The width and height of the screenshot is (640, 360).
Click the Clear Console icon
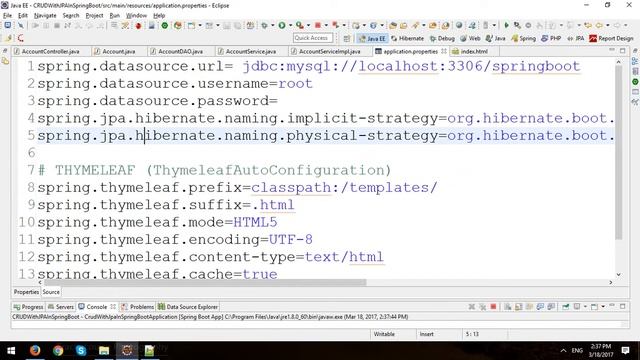pyautogui.click(x=507, y=307)
